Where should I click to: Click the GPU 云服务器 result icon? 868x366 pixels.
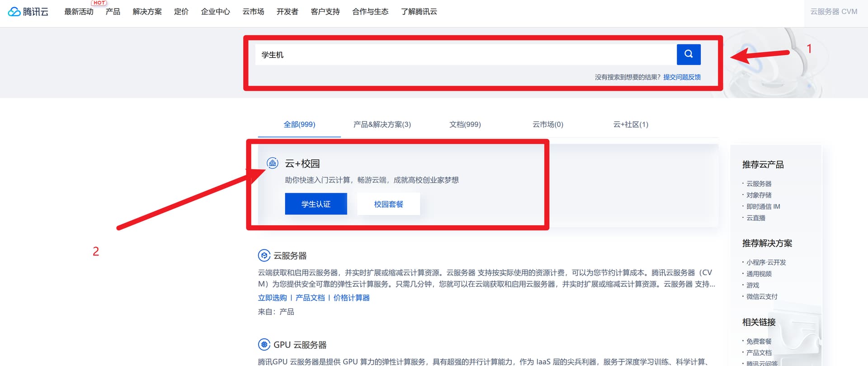(x=264, y=345)
